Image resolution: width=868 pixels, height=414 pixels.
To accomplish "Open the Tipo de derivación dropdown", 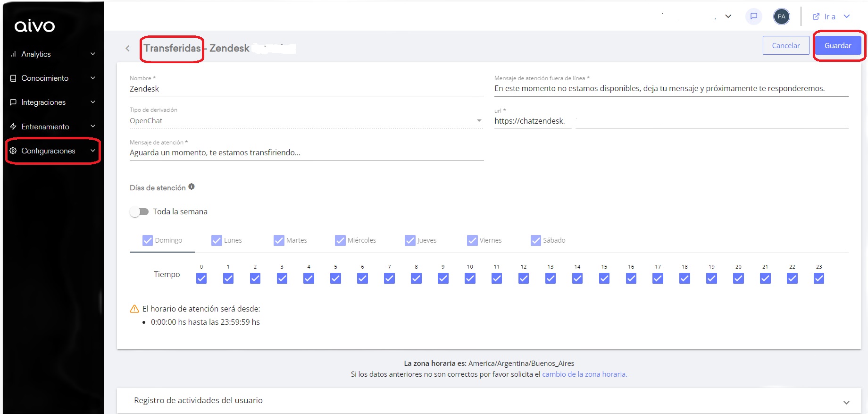I will [x=307, y=121].
